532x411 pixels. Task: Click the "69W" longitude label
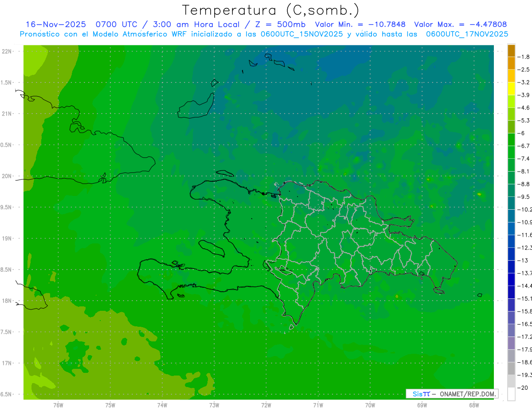(422, 405)
